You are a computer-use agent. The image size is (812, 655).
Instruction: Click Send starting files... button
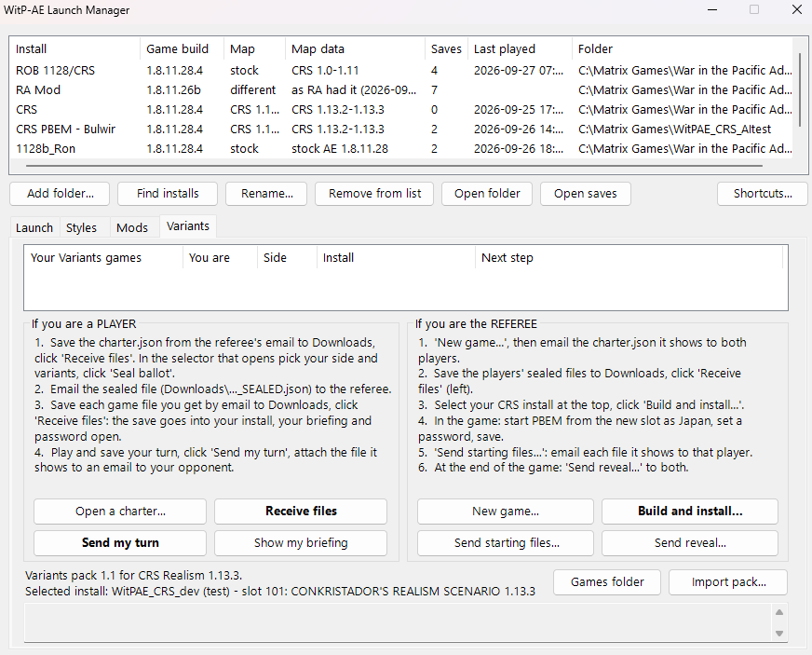506,543
